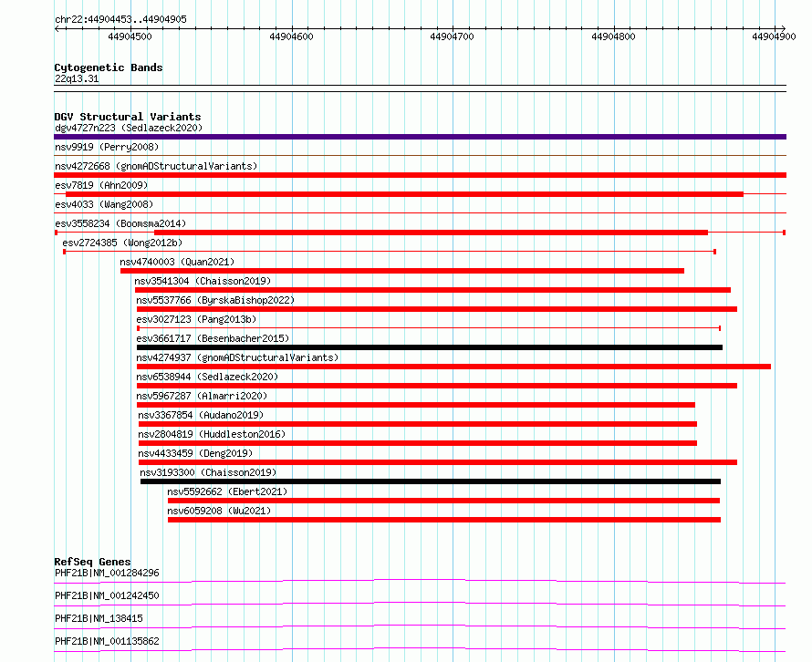Select esv3661717 (Besenbacher2015) label

[213, 338]
